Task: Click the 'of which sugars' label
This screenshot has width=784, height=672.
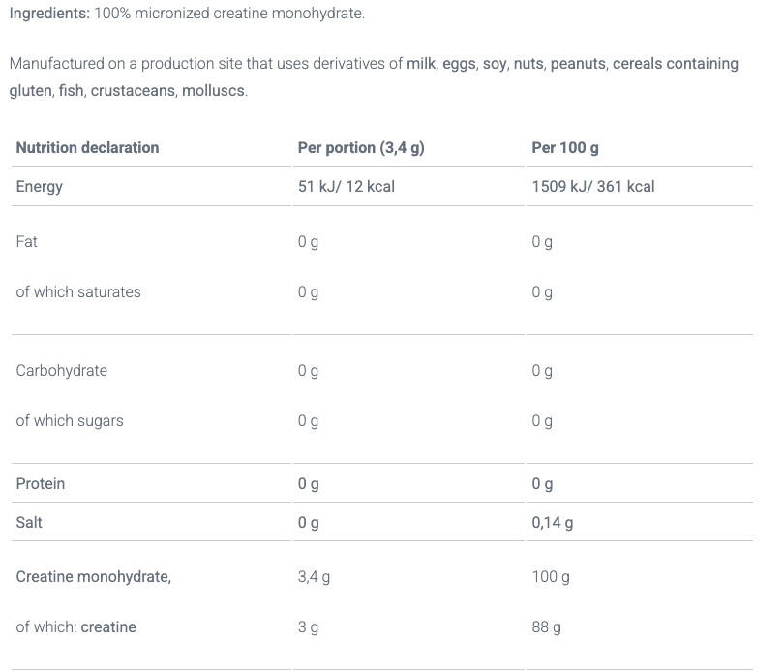Action: tap(70, 420)
